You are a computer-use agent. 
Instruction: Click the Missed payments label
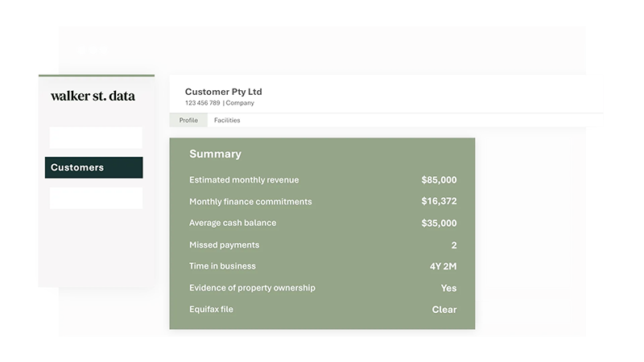[x=224, y=245]
